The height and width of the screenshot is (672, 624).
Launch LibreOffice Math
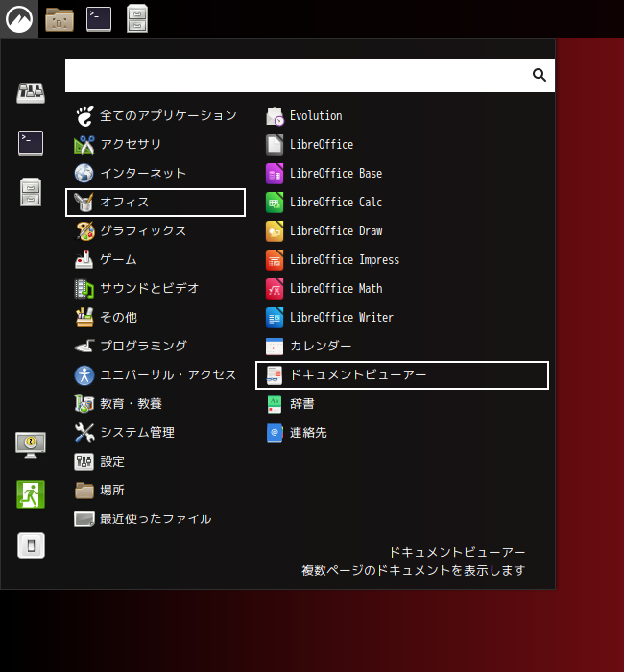pos(402,288)
